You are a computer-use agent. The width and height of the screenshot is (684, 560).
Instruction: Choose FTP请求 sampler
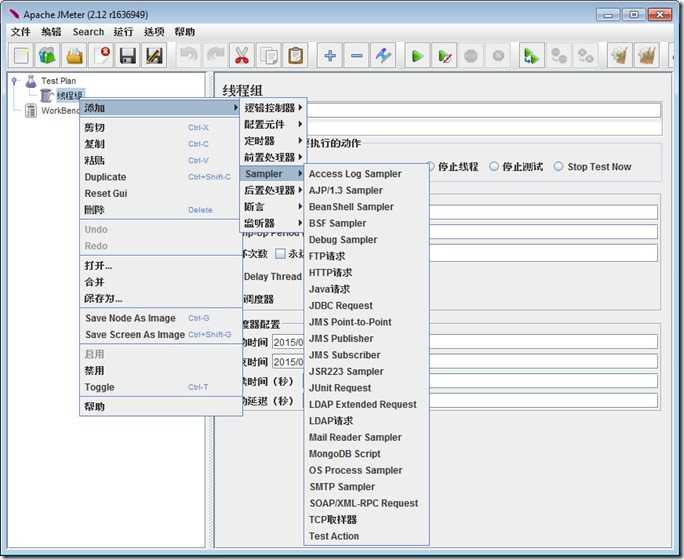click(x=366, y=256)
